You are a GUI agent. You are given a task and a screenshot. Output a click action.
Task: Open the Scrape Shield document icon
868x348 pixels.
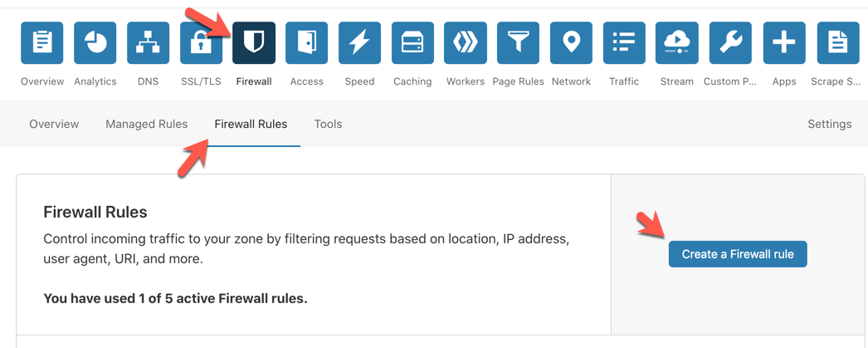point(837,43)
